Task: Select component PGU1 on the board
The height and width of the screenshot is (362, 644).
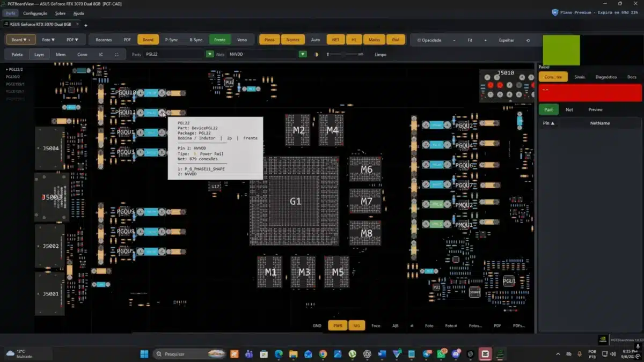Action: [509, 280]
